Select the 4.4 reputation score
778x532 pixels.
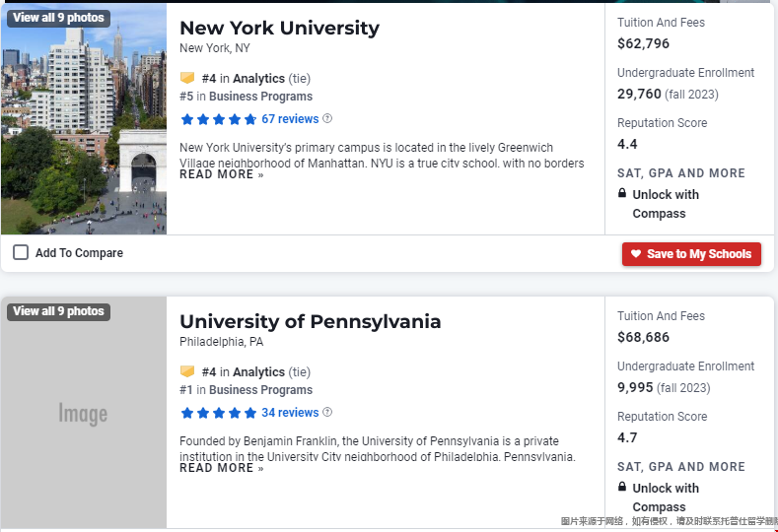pyautogui.click(x=627, y=144)
